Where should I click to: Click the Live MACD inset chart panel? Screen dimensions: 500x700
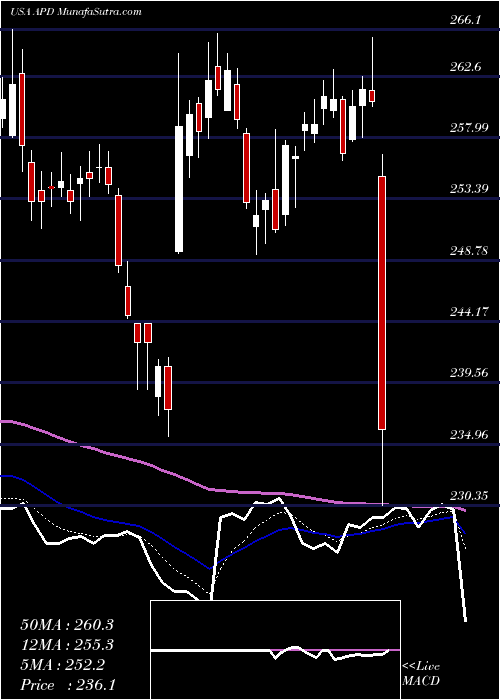point(275,650)
